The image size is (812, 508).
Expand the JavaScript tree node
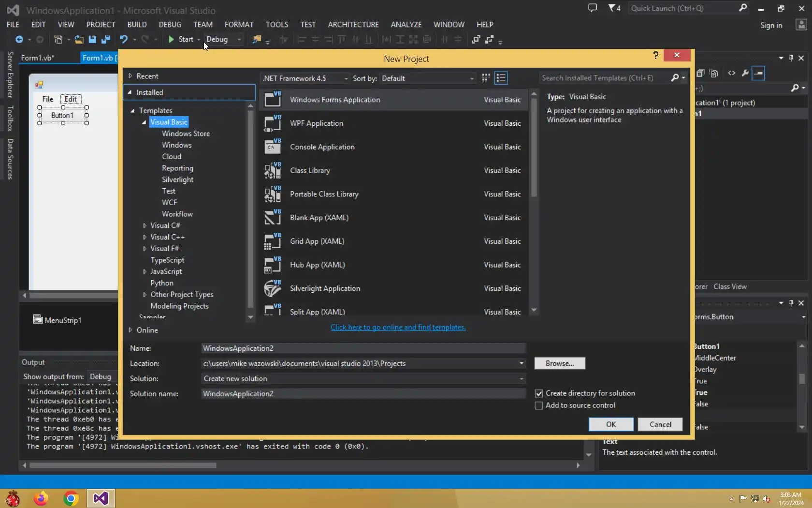pyautogui.click(x=145, y=271)
